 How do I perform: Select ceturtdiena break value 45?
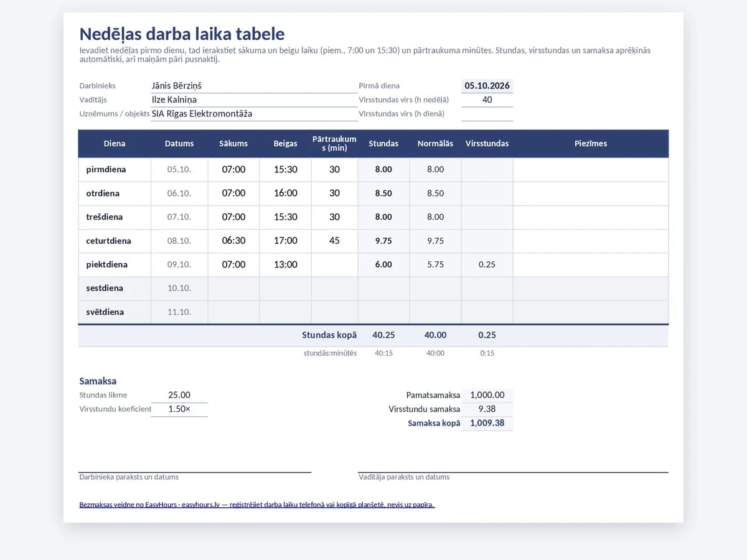coord(334,240)
